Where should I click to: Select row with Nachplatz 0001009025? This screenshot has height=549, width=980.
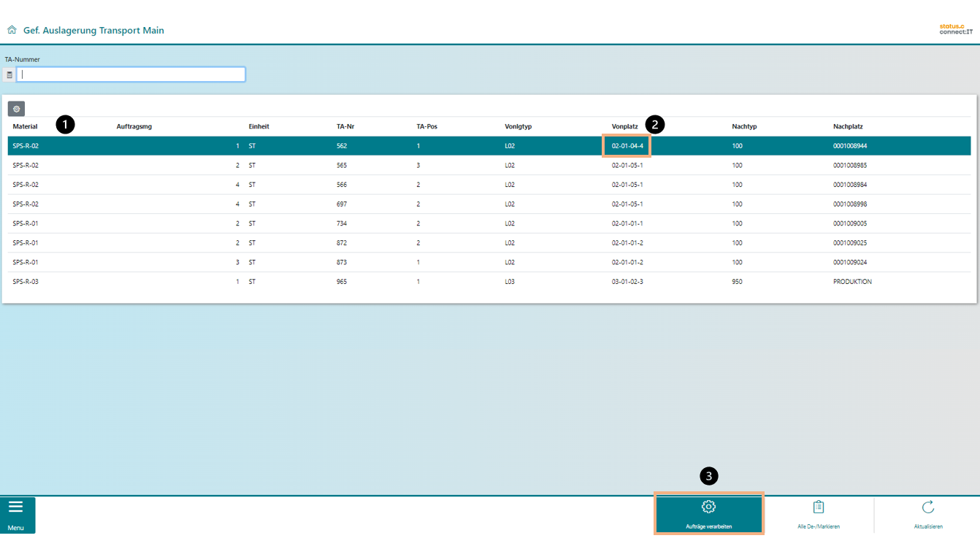tap(849, 243)
